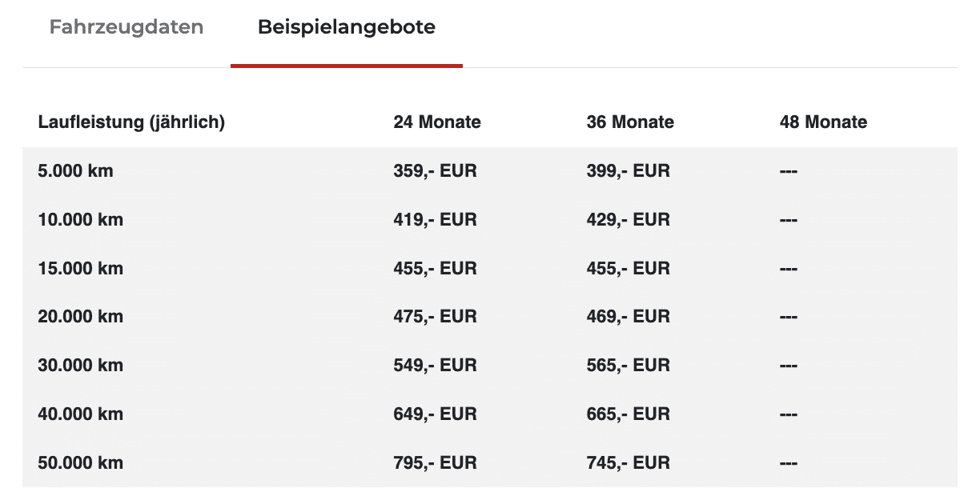This screenshot has height=504, width=980.
Task: Click the 48 Monate column header
Action: pyautogui.click(x=823, y=122)
